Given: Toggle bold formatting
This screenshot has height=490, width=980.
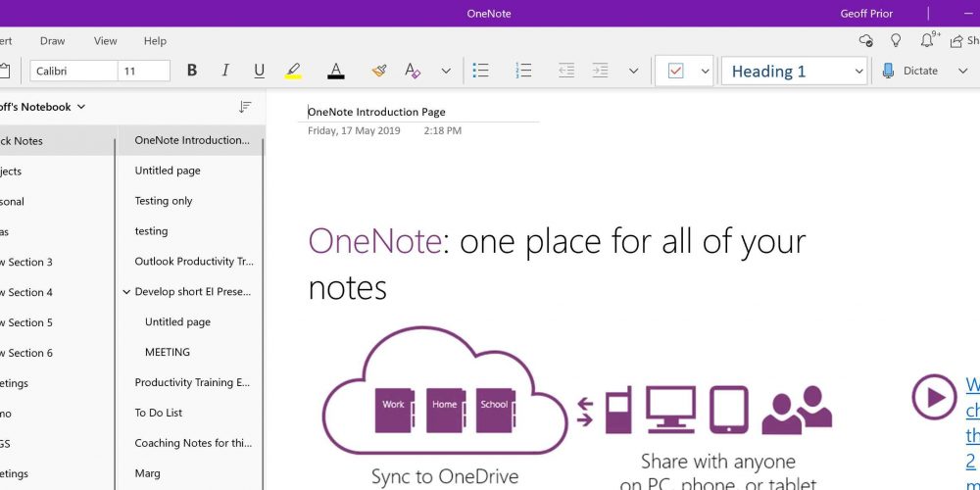Looking at the screenshot, I should (x=192, y=71).
